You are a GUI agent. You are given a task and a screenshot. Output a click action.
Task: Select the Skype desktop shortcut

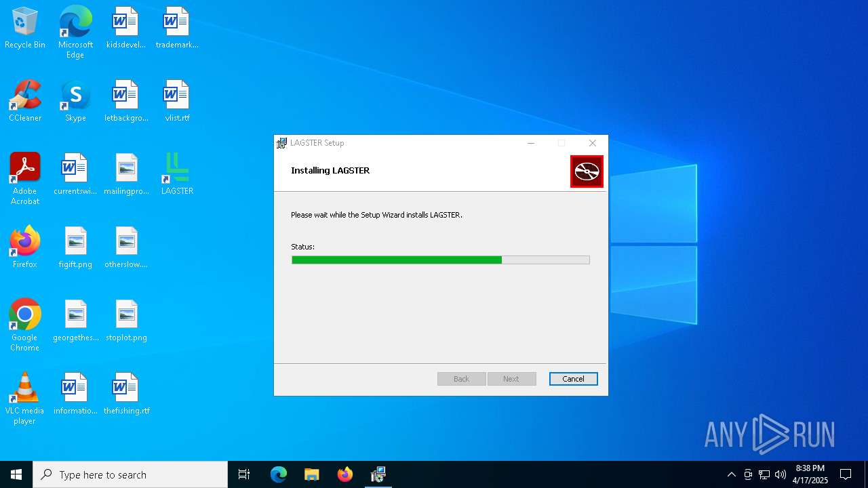75,101
